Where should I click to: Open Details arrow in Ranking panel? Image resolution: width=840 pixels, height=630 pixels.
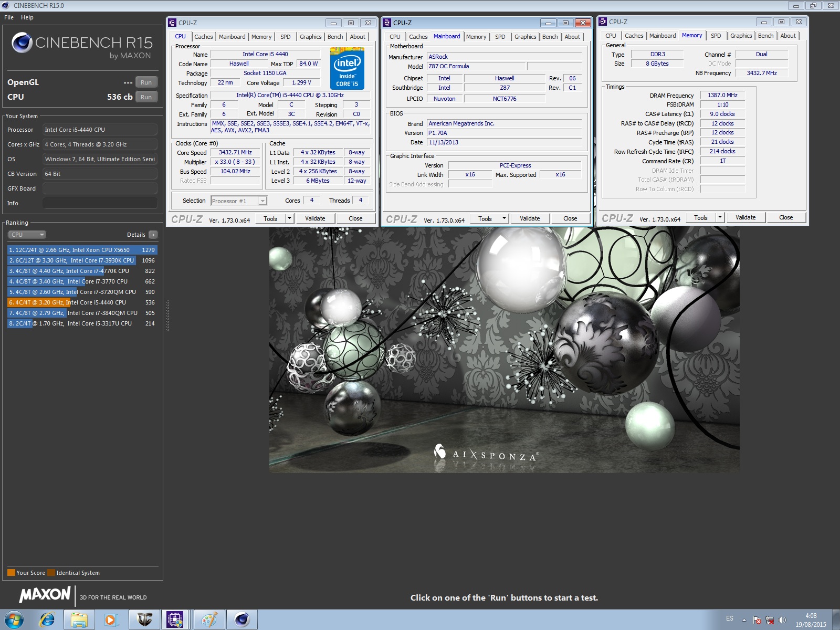153,235
